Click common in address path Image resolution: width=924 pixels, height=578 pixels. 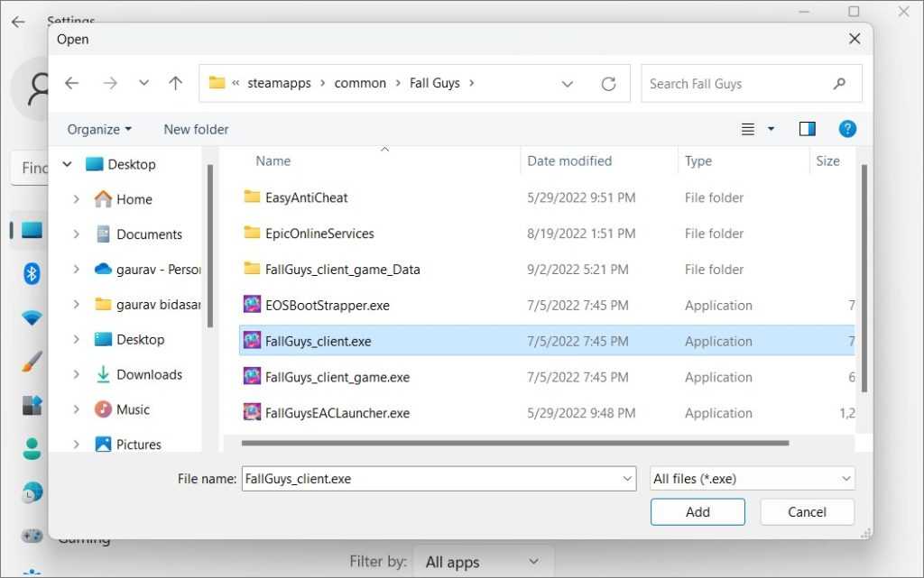[x=360, y=83]
